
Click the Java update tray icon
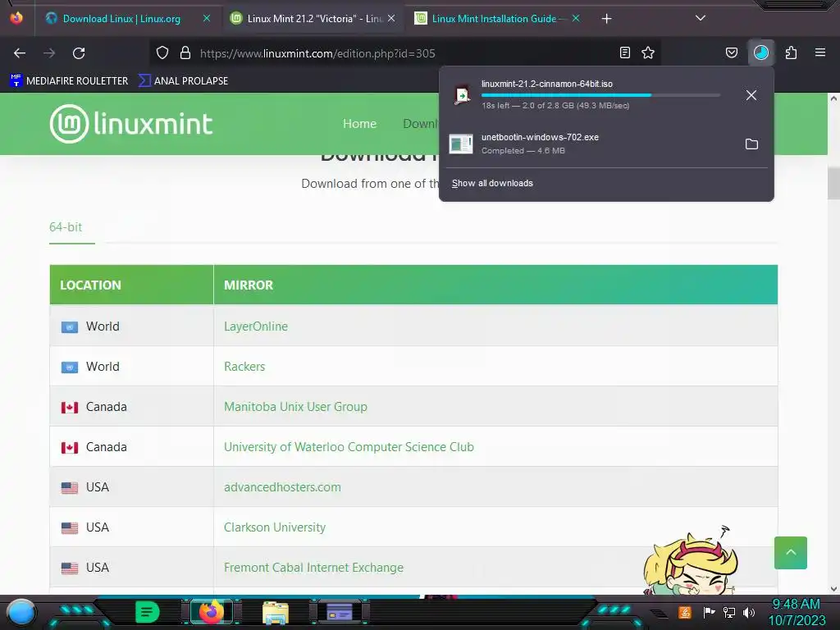point(685,612)
